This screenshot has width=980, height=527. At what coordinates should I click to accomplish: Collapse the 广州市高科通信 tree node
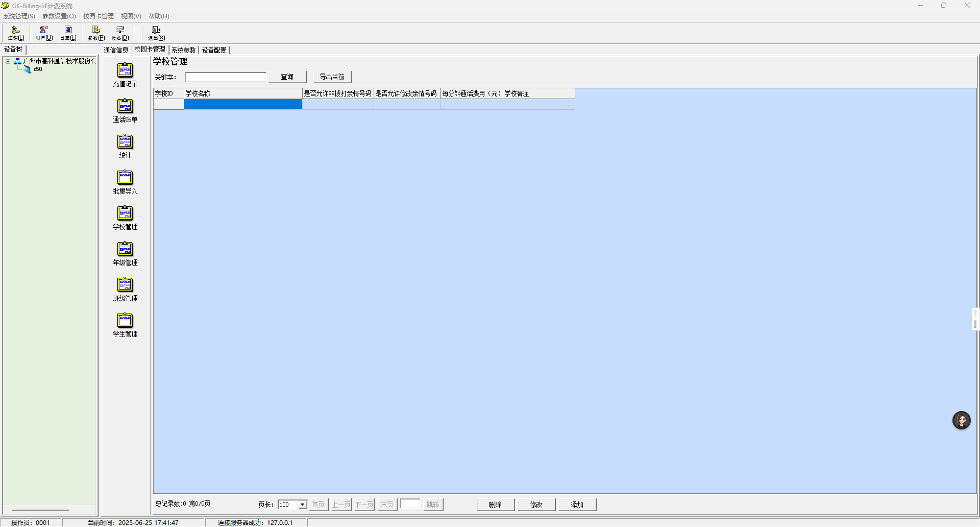(8, 61)
